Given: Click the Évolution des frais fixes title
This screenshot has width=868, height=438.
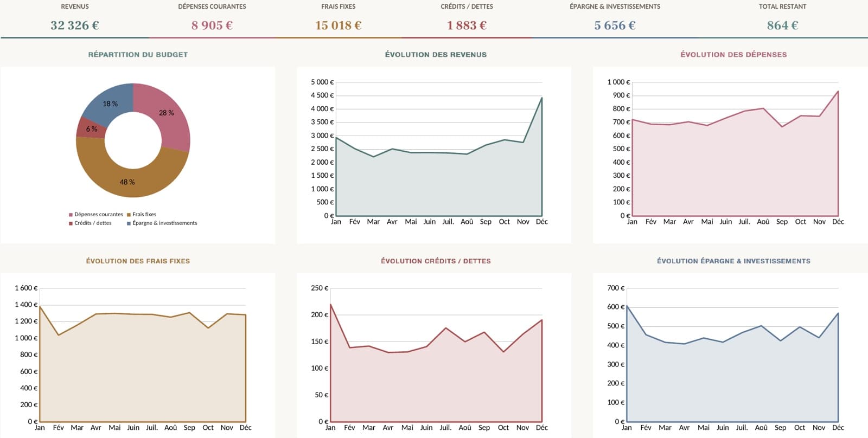Looking at the screenshot, I should coord(138,261).
